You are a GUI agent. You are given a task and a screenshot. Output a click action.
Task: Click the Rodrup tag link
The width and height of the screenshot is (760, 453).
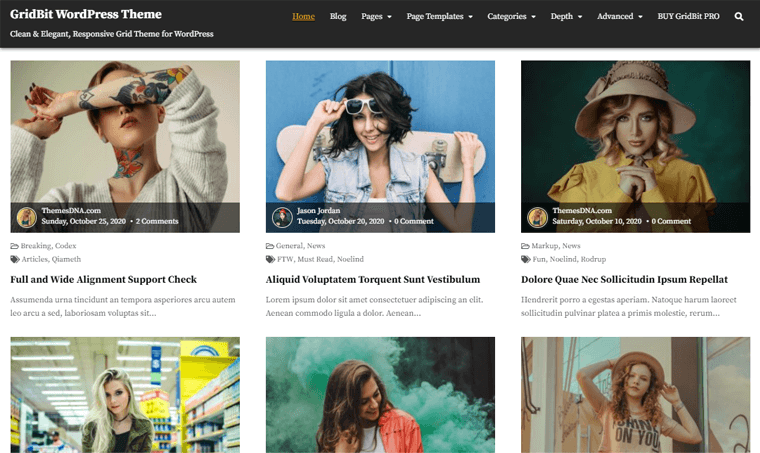[593, 259]
